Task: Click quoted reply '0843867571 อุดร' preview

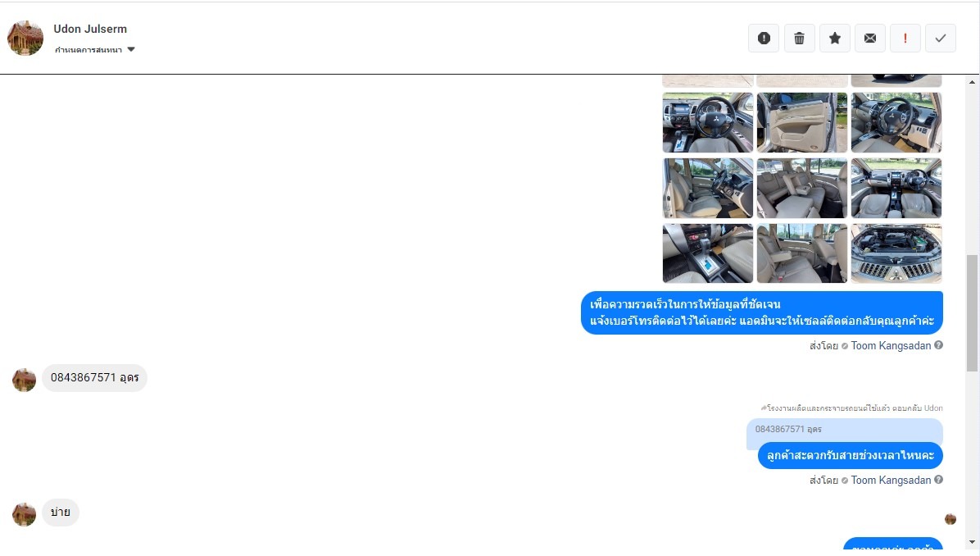Action: click(x=844, y=430)
